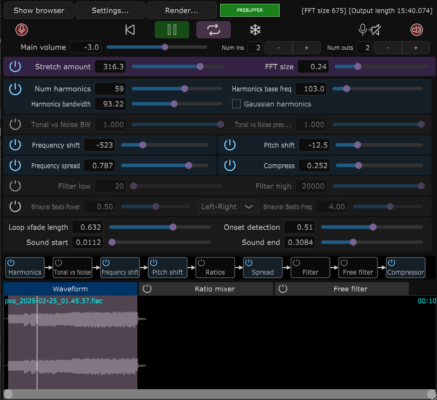Click the Main volume slider
The height and width of the screenshot is (400, 437).
click(x=157, y=47)
